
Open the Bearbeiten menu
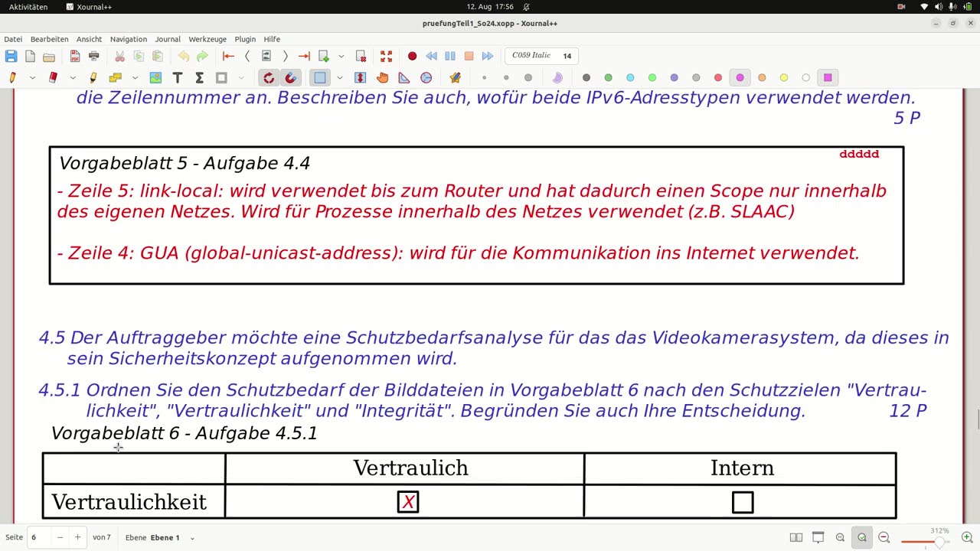(50, 39)
